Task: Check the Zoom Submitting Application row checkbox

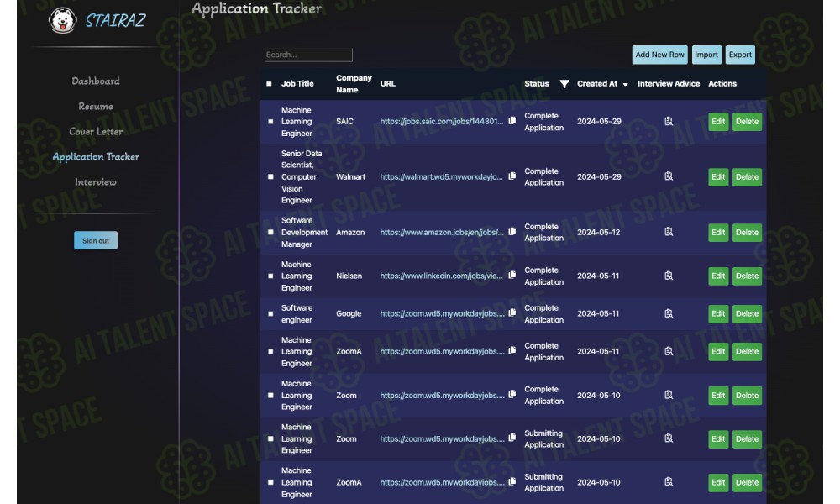Action: pos(270,438)
